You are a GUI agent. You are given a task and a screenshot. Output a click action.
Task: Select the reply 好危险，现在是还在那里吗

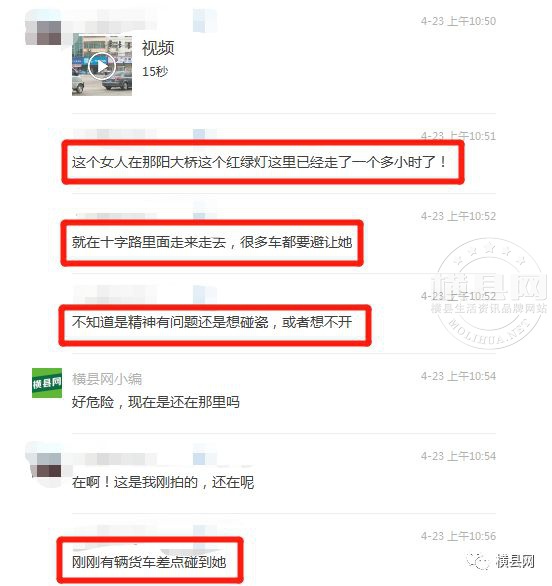[x=156, y=402]
